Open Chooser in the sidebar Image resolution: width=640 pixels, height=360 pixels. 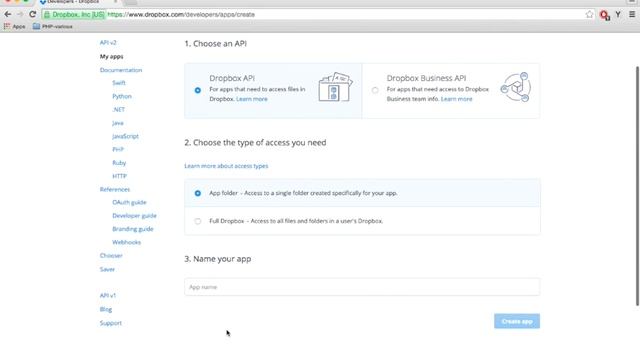(111, 256)
